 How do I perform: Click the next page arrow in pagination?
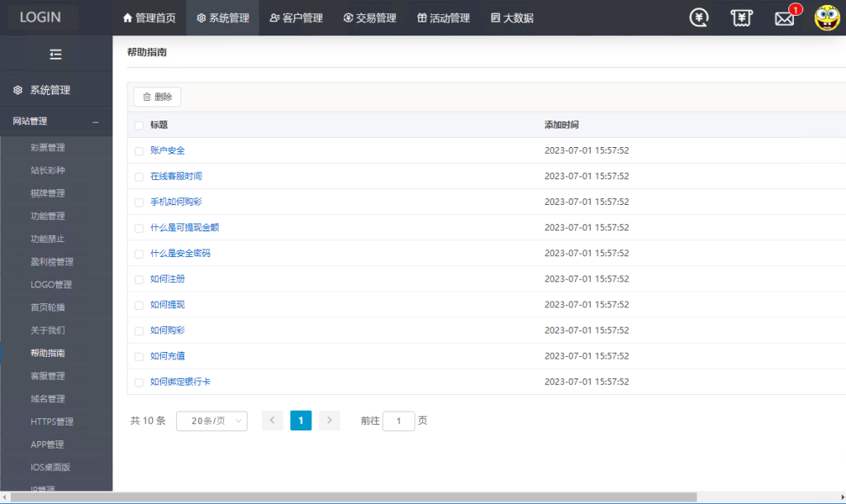pos(329,421)
